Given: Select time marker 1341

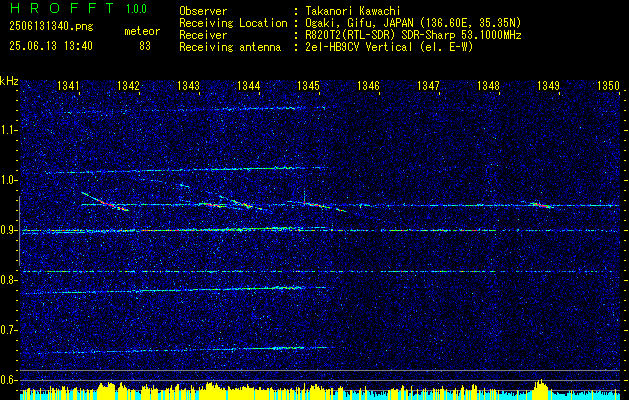Looking at the screenshot, I should (69, 85).
